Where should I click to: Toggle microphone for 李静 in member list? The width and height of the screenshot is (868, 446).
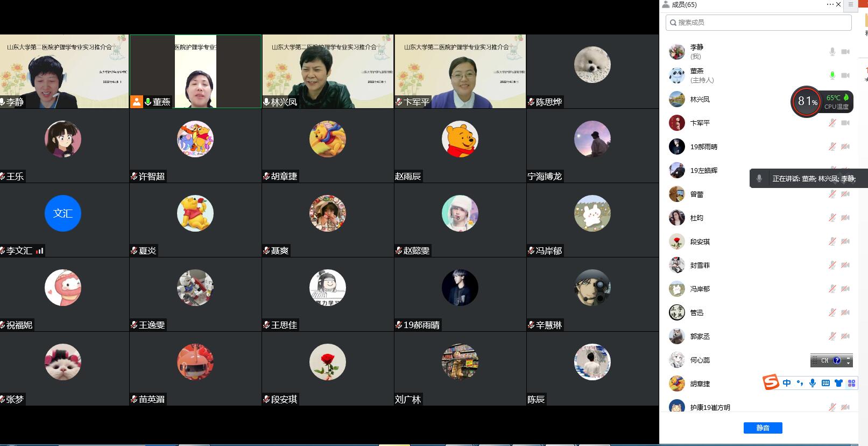point(832,52)
